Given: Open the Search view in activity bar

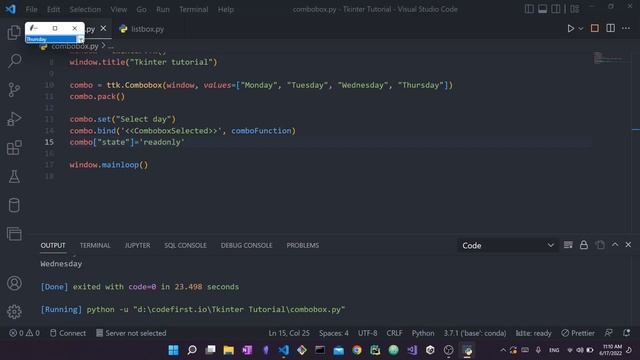Looking at the screenshot, I should pyautogui.click(x=14, y=61).
